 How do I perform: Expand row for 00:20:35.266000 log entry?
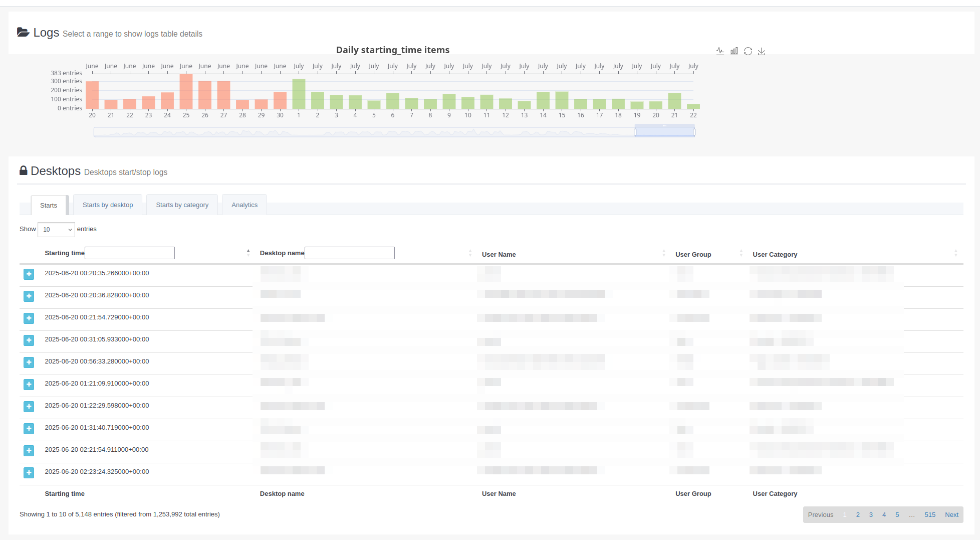pos(29,274)
